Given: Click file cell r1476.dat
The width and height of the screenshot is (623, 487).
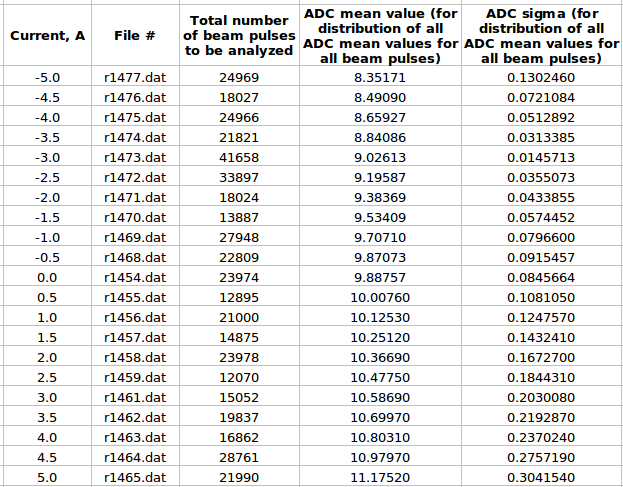Looking at the screenshot, I should click(x=135, y=97).
